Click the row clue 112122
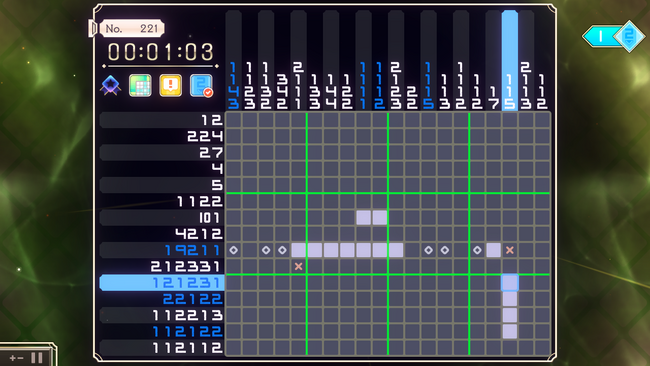The height and width of the screenshot is (366, 650). [187, 332]
